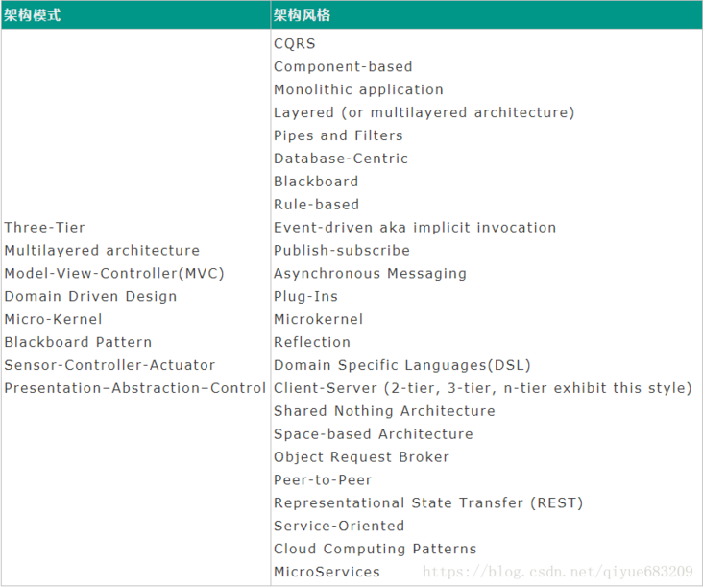Viewport: 703px width, 588px height.
Task: Click the 架构模式 column header
Action: pos(32,15)
